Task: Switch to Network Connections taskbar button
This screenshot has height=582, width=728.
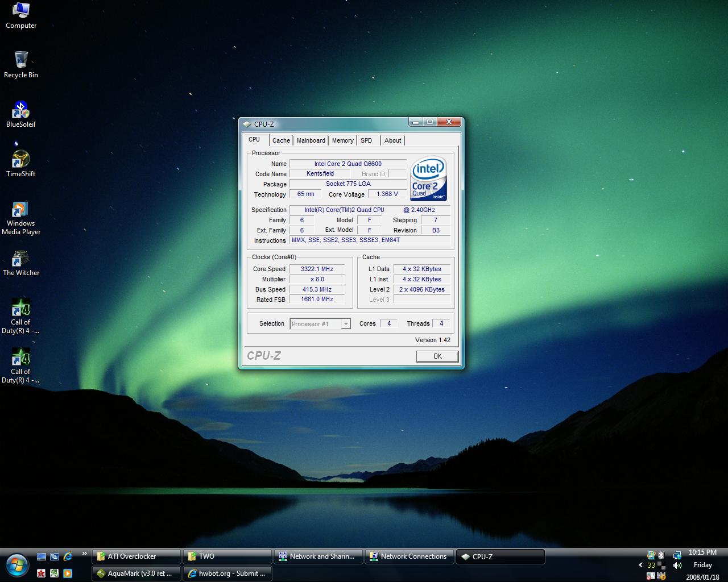Action: (x=409, y=556)
